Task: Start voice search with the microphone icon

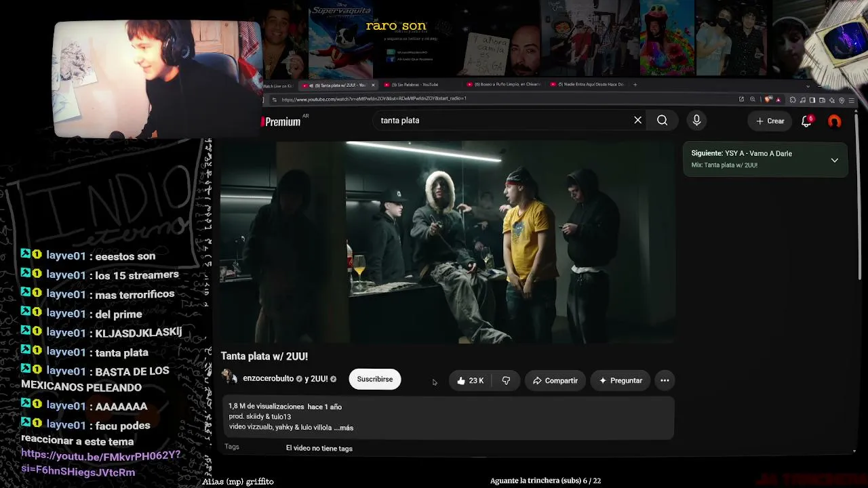Action: point(696,120)
